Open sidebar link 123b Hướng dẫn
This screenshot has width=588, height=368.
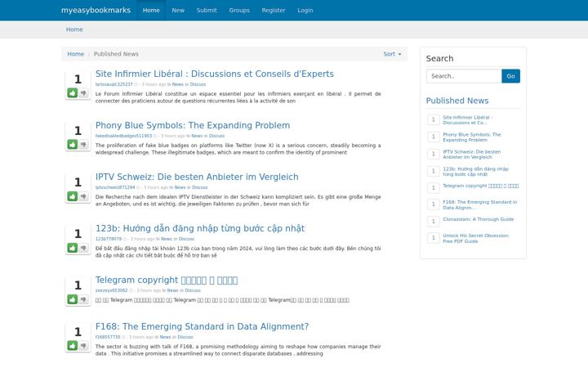(x=475, y=172)
